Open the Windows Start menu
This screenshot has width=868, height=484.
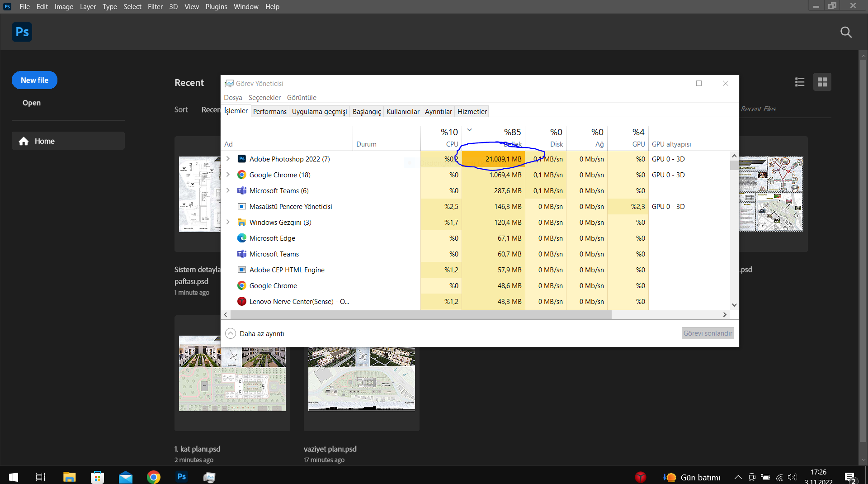tap(14, 477)
